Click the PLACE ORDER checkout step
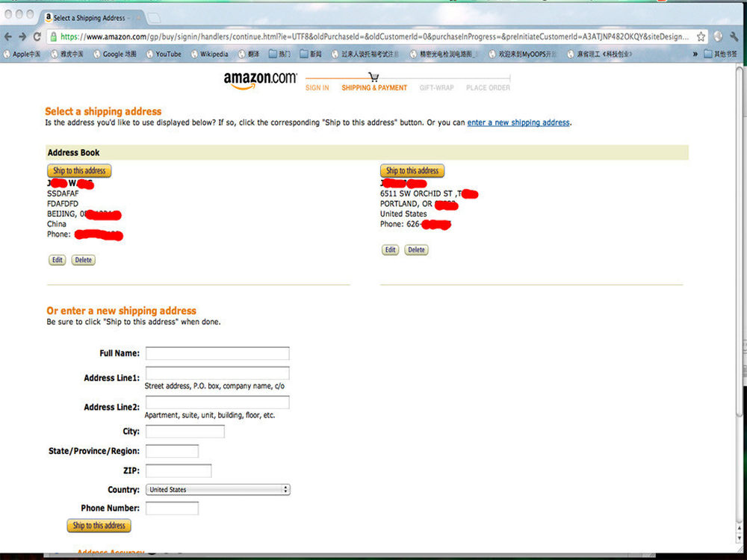The height and width of the screenshot is (560, 747). click(488, 87)
